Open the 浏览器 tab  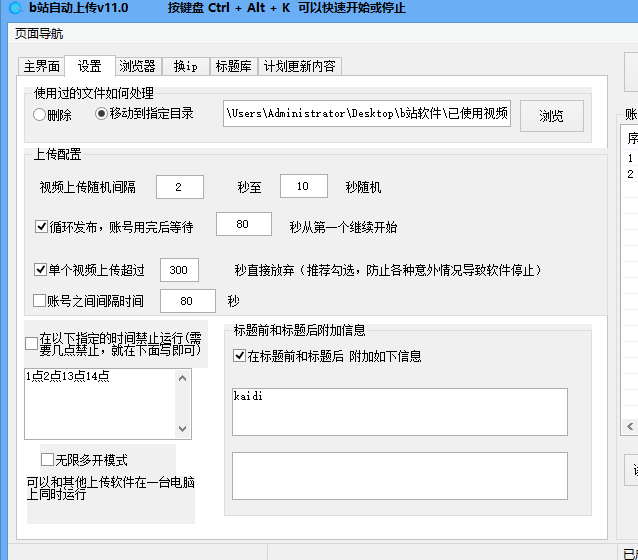coord(138,66)
